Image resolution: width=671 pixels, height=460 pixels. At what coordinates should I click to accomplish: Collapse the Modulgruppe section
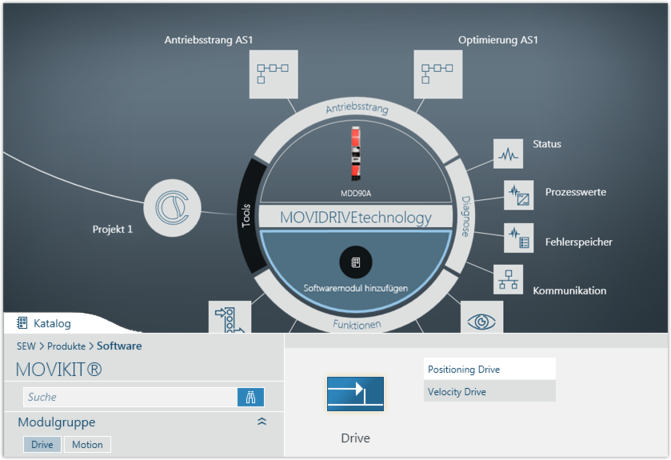point(262,422)
